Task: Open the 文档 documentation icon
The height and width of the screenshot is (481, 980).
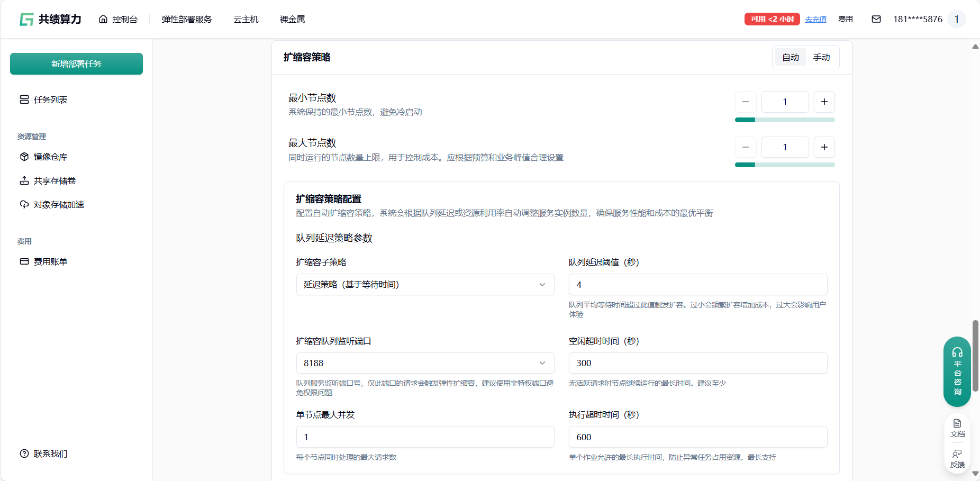Action: [x=957, y=428]
